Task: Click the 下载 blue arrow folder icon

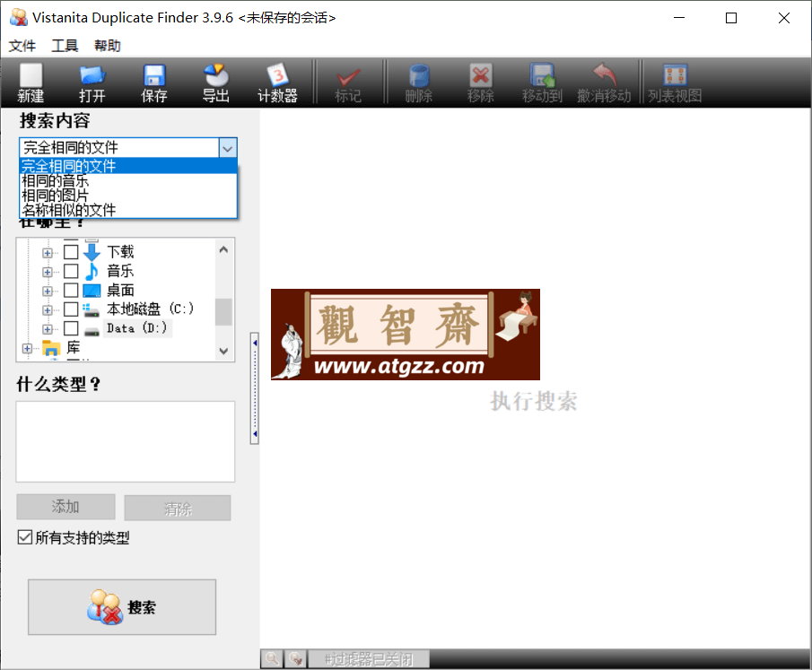Action: tap(92, 252)
